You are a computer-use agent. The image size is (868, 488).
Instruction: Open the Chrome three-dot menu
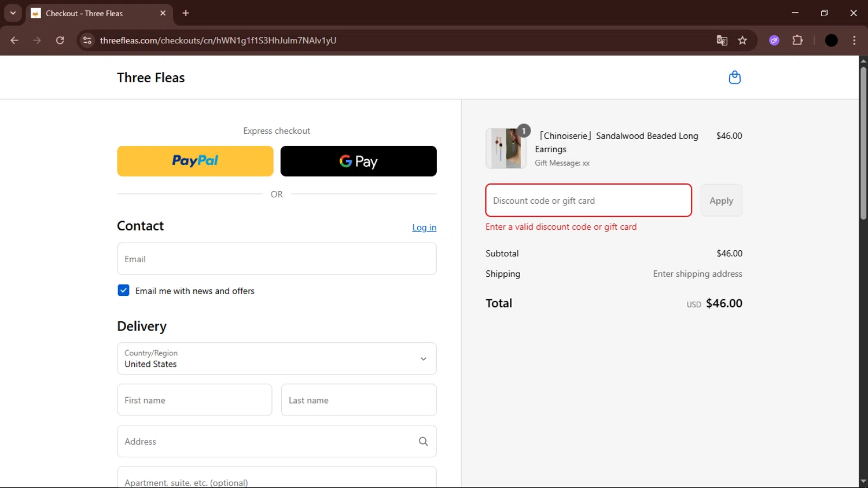click(854, 41)
